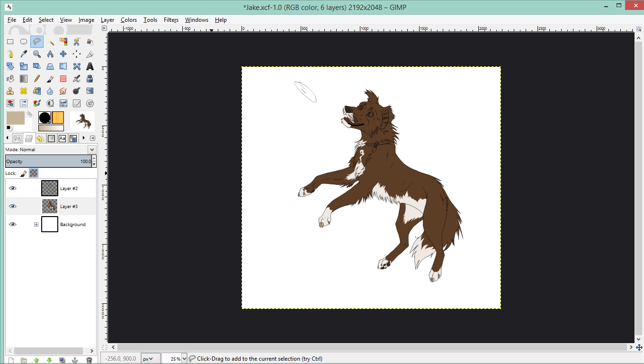The height and width of the screenshot is (364, 644).
Task: Raise the layer with green up arrow
Action: tap(36, 360)
